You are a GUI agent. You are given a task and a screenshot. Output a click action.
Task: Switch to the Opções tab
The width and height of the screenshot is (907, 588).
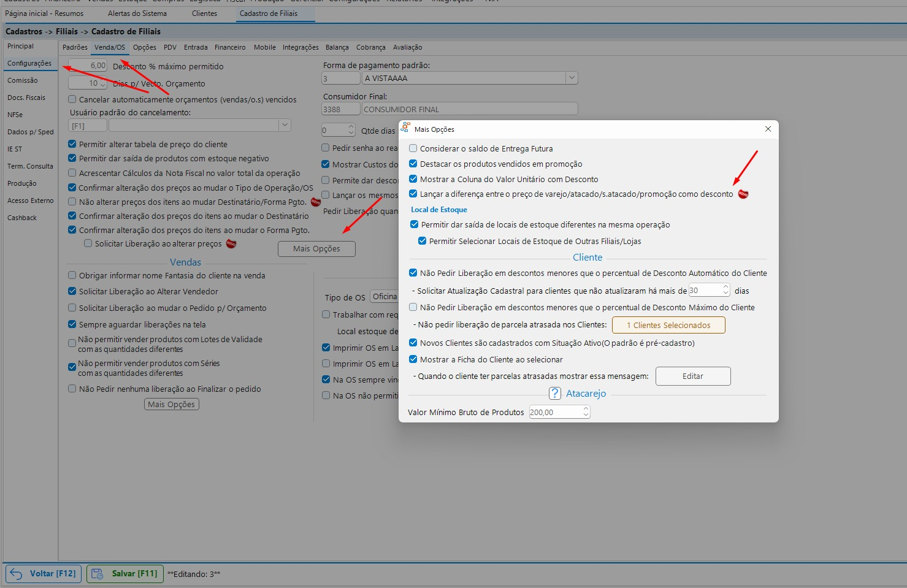tap(145, 47)
